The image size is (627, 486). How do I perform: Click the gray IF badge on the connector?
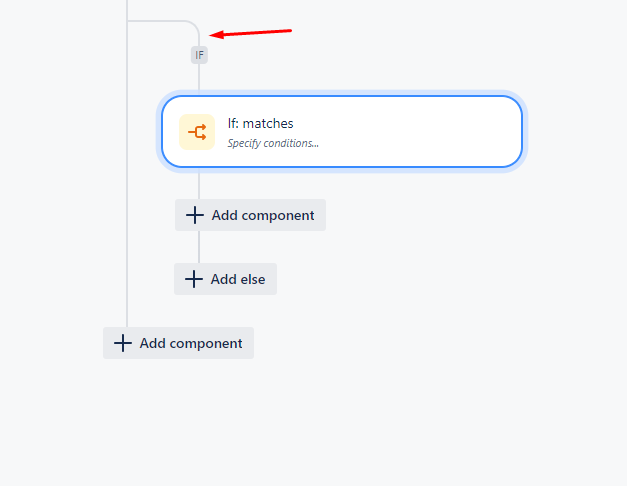(199, 55)
